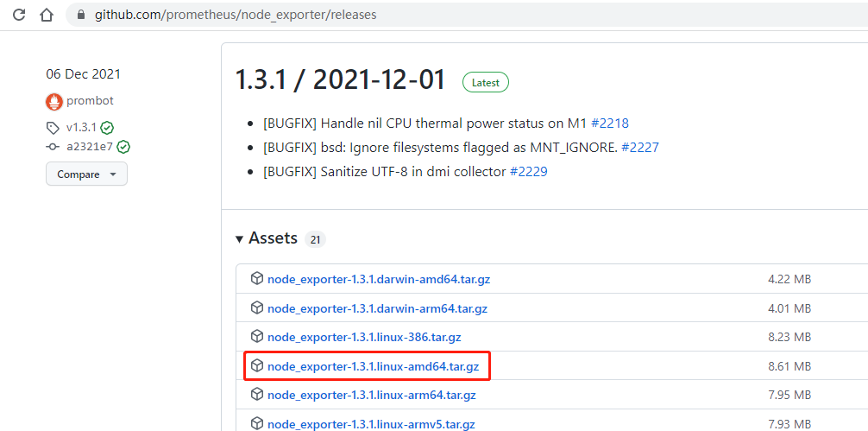The width and height of the screenshot is (868, 431).
Task: Open pull request #2218
Action: (609, 123)
